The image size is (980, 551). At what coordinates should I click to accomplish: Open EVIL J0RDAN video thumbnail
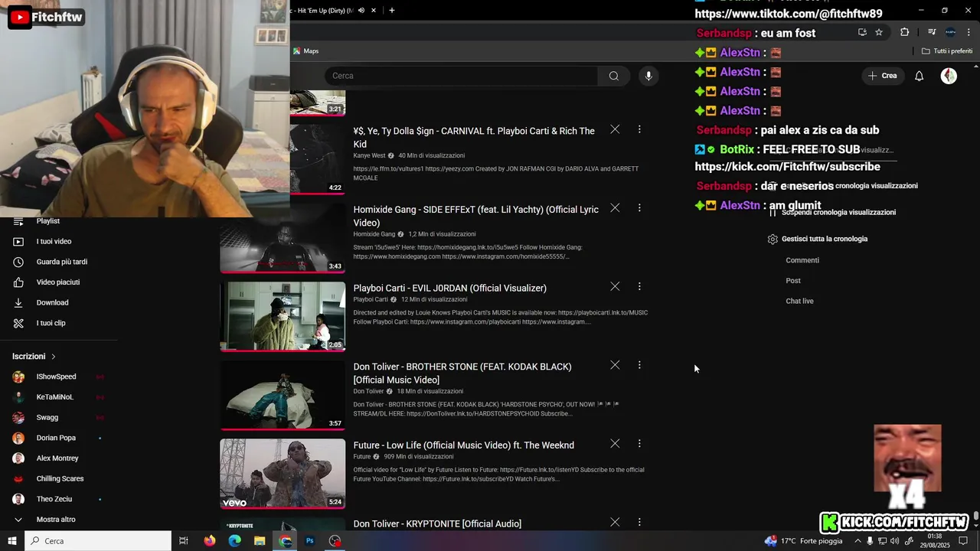pyautogui.click(x=283, y=316)
